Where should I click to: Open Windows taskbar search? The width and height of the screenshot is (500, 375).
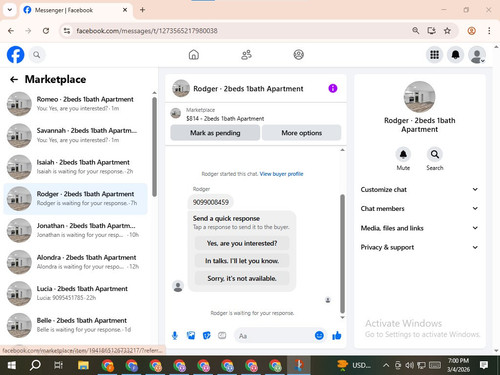click(35, 365)
